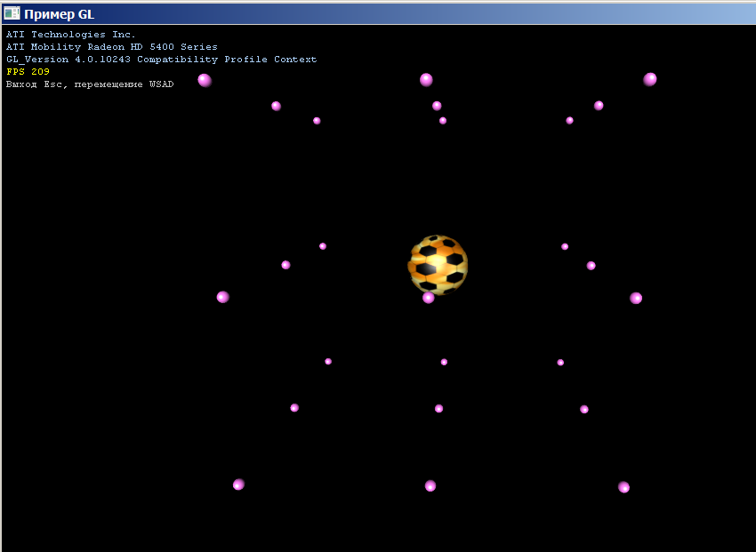756x552 pixels.
Task: Click the "ATI Technologies Inc." vendor text
Action: 71,35
